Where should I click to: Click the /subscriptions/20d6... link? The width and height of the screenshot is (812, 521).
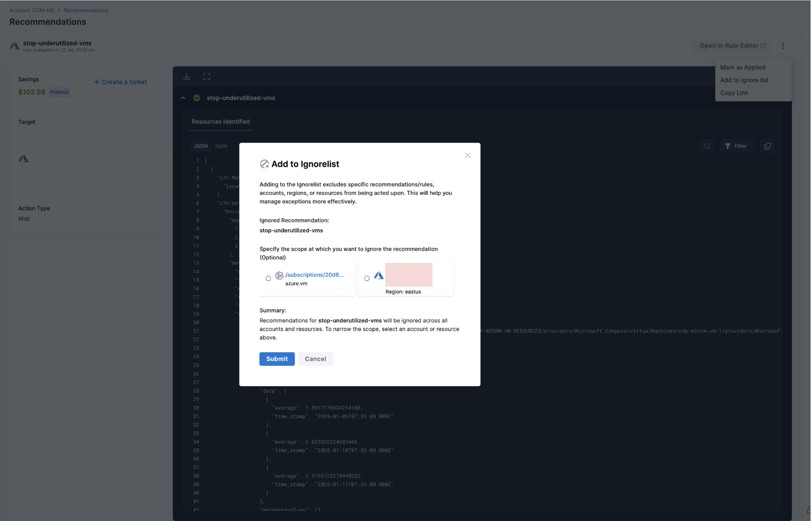click(x=314, y=275)
